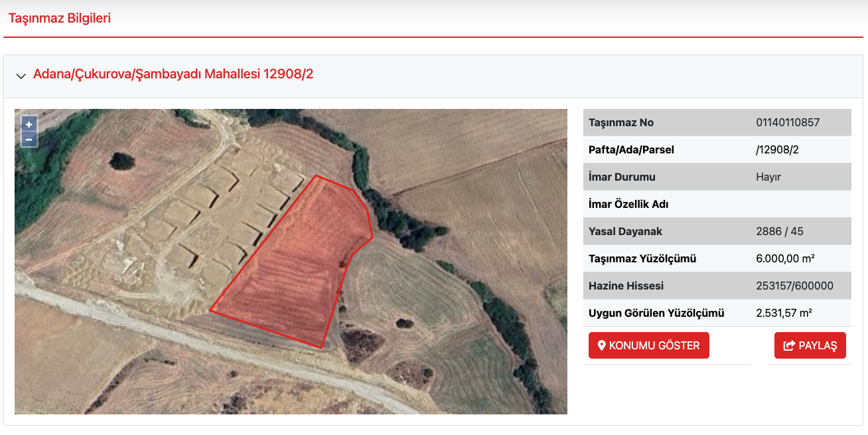
Task: Click the location pin icon in KONUMU GÖSTER
Action: tap(602, 345)
